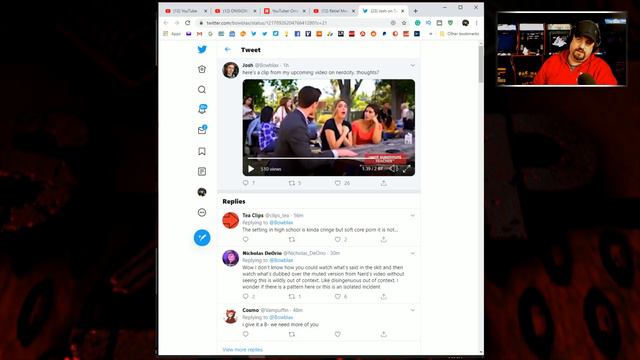640x360 pixels.
Task: Like Cosmo's reply
Action: [x=338, y=334]
